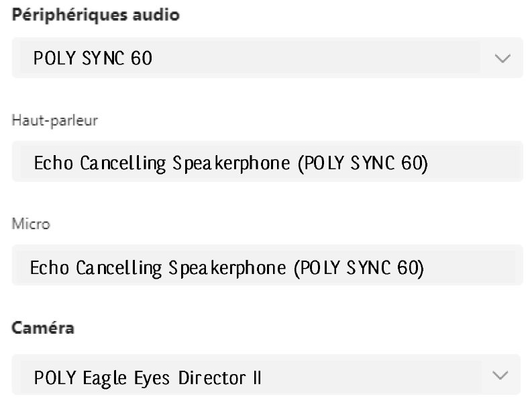Click the Caméra heading
This screenshot has width=532, height=409.
43,328
